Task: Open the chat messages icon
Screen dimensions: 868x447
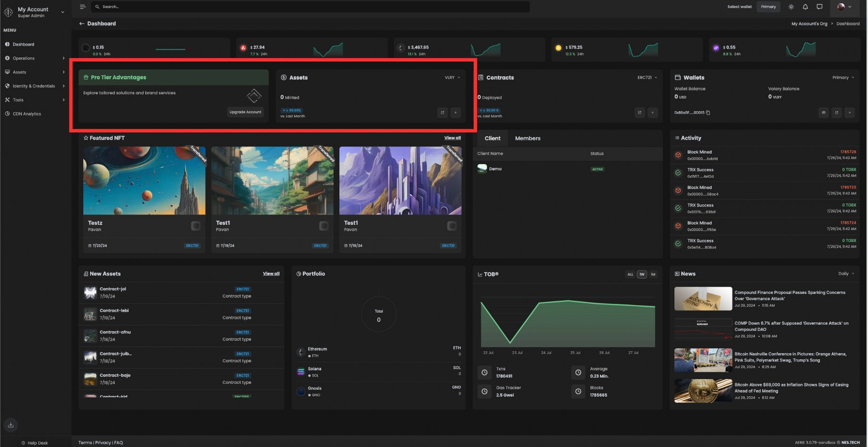Action: (x=819, y=7)
